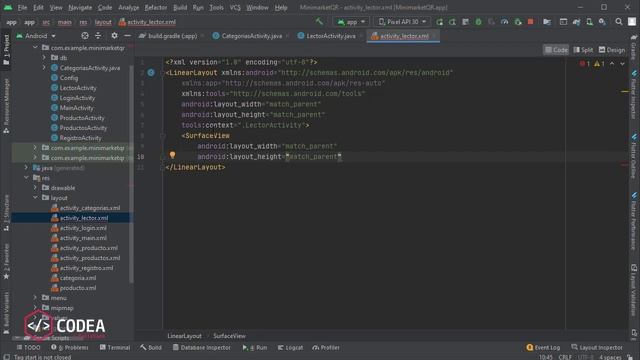Open the project tree settings gear
The image size is (640, 360).
(114, 36)
